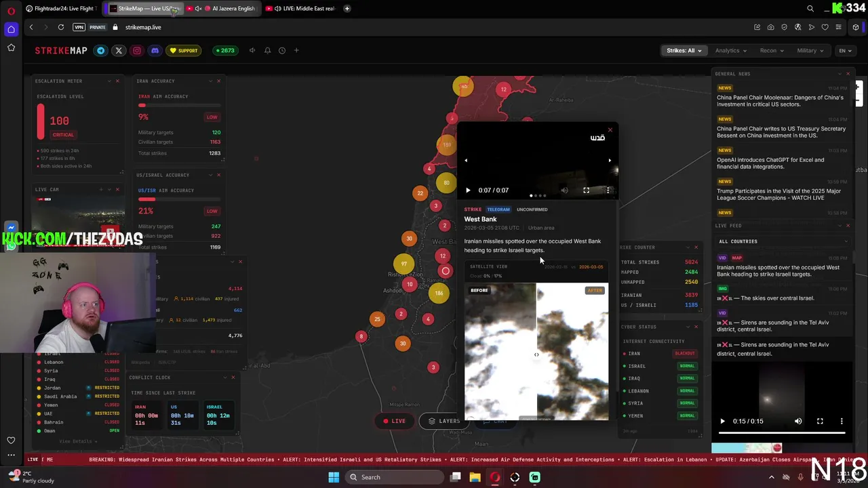This screenshot has width=868, height=488.
Task: Search tabs magnifier icon in Opera
Action: 810,8
